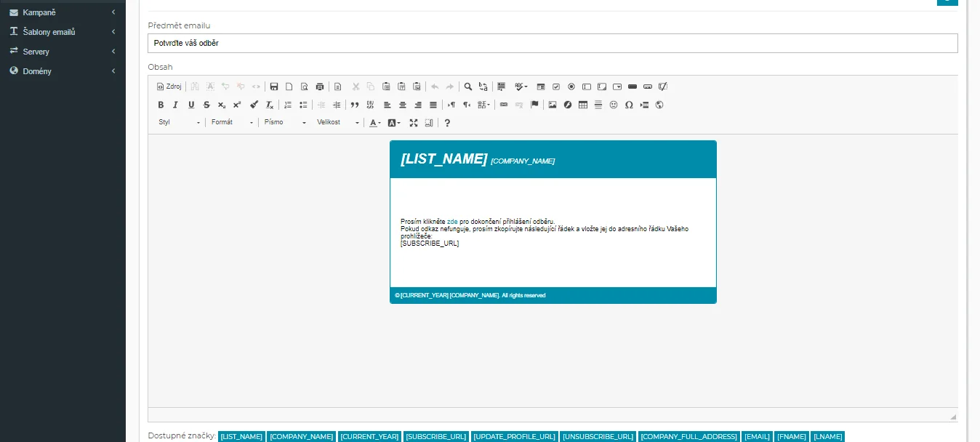
Task: Click the Save icon in editor toolbar
Action: (x=274, y=87)
